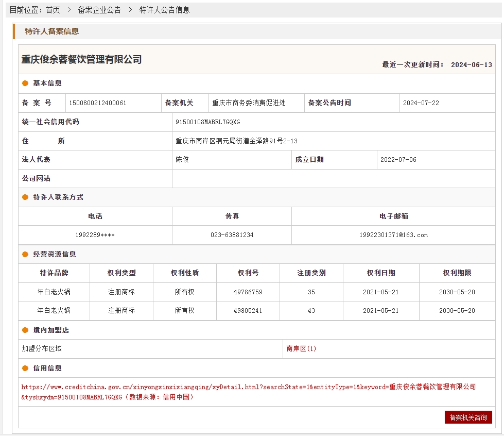Click the 特许品牌 column header
The height and width of the screenshot is (436, 504).
pos(54,273)
